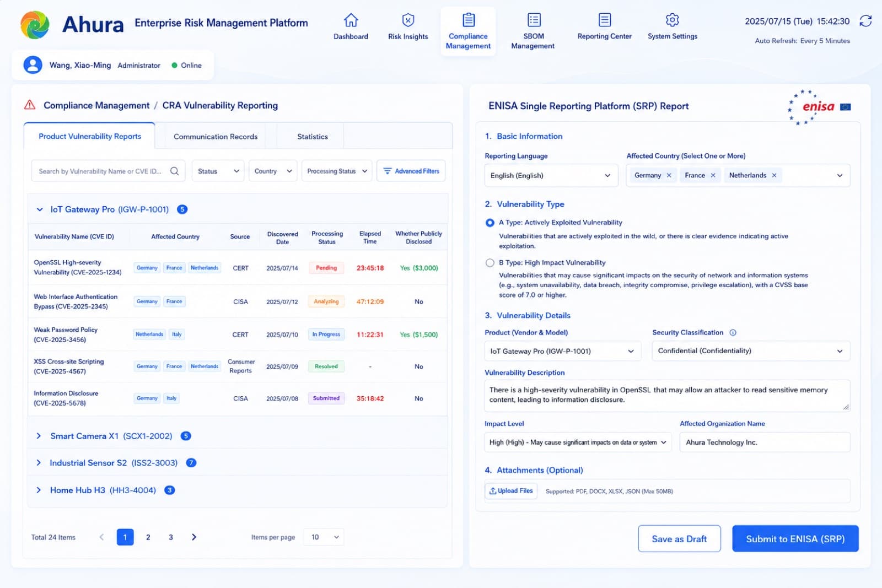The image size is (882, 588).
Task: Click OpenSSL High-severity Vulnerability (CVE-2025-1234)
Action: tap(78, 267)
